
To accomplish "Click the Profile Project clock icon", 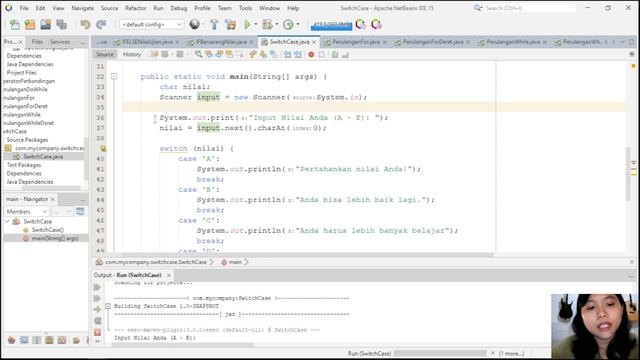I will tap(288, 25).
